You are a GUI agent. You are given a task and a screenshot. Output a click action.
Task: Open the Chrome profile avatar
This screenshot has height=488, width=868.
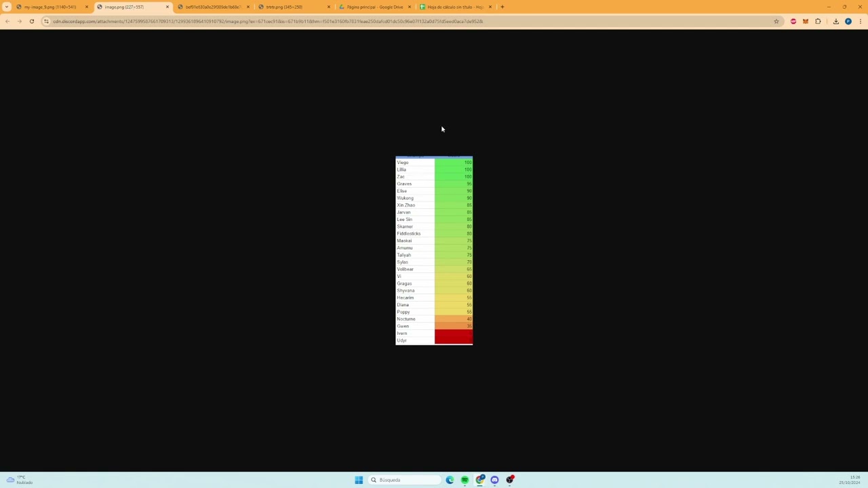point(848,21)
